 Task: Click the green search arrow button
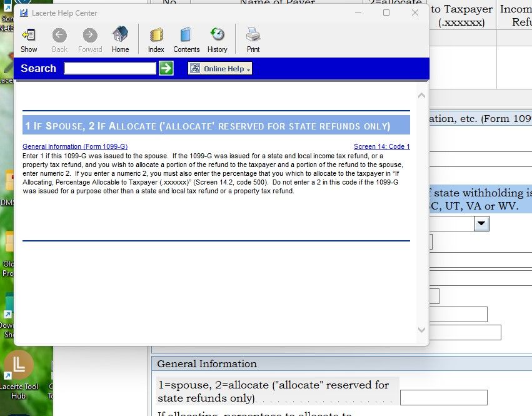166,68
